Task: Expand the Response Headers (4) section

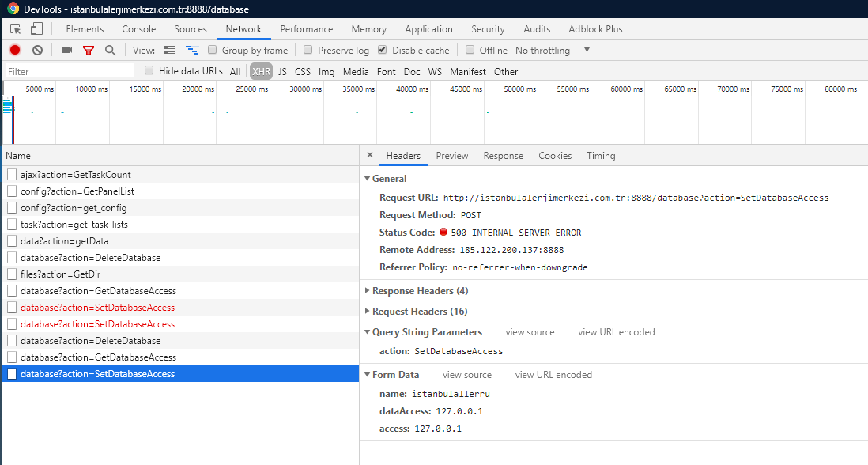Action: pyautogui.click(x=420, y=291)
